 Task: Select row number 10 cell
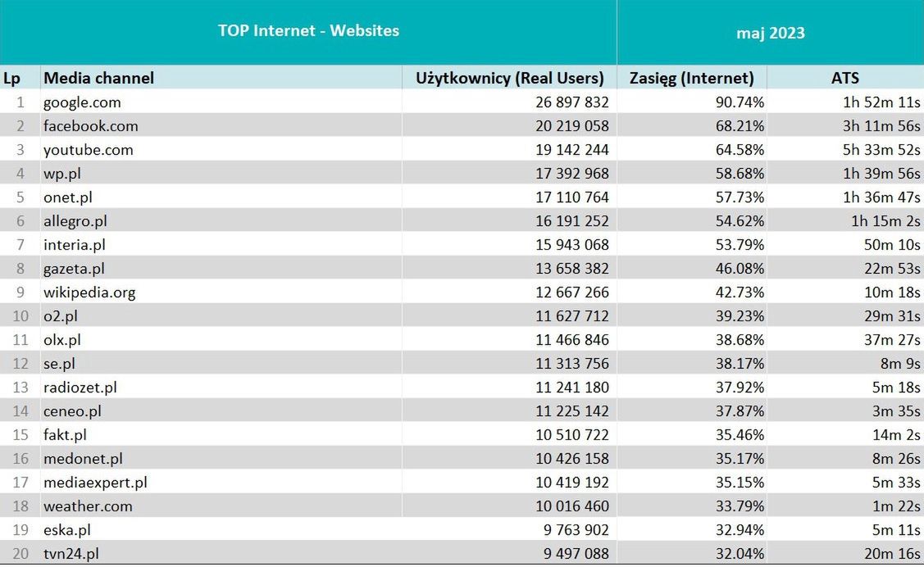pyautogui.click(x=20, y=316)
